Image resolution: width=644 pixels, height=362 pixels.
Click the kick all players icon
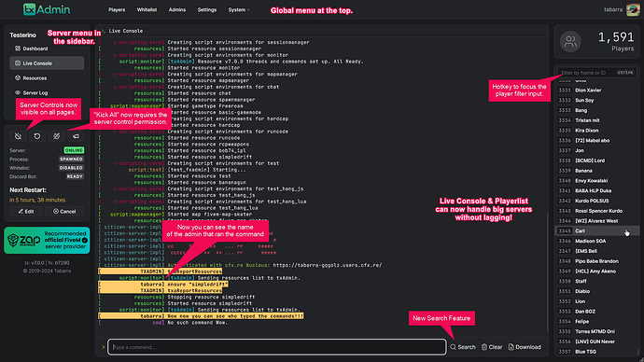[x=57, y=136]
